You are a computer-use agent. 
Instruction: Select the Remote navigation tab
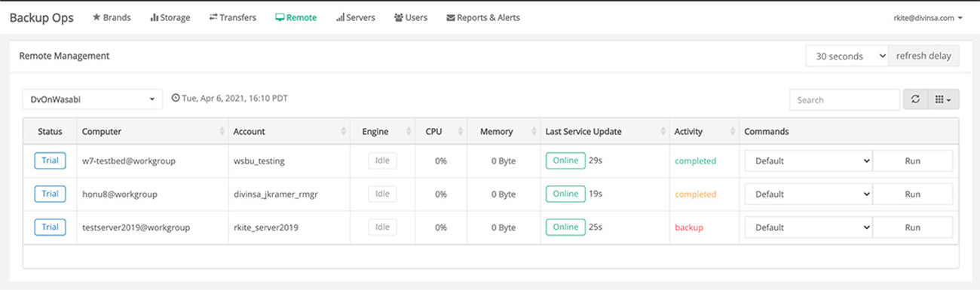pyautogui.click(x=296, y=17)
